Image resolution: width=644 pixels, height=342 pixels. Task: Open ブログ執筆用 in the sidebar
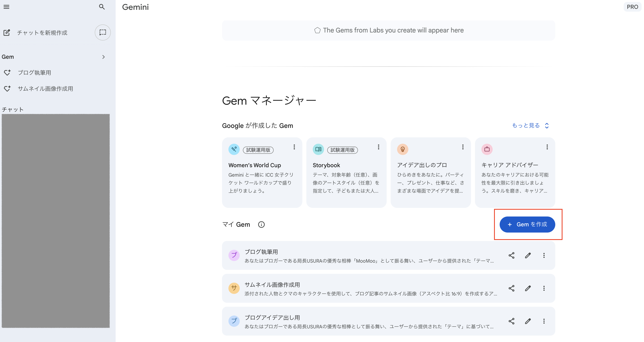[x=35, y=73]
